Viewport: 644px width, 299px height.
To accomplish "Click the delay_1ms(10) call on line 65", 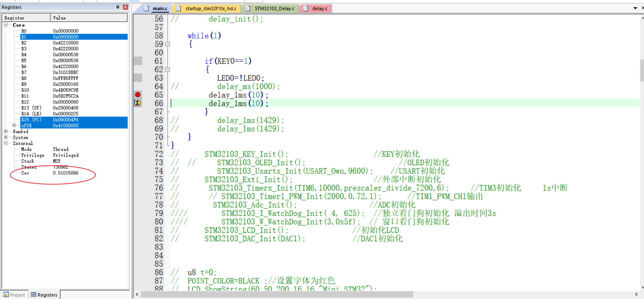I will click(238, 95).
